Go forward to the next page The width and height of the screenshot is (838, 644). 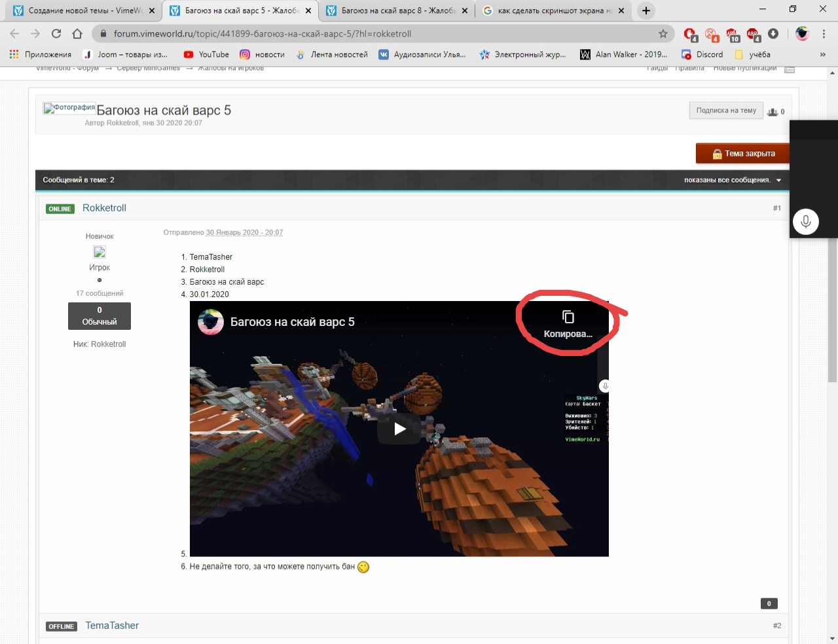(x=35, y=34)
